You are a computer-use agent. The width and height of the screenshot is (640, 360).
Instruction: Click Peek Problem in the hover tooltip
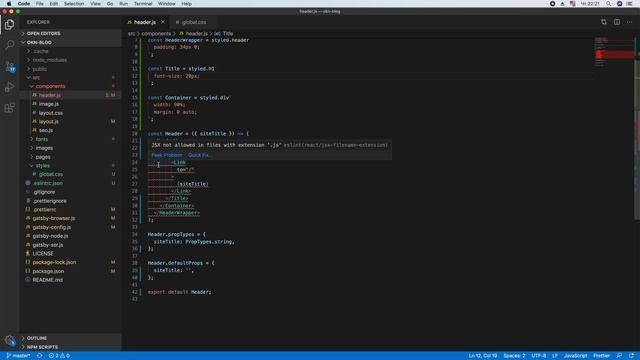coord(167,155)
